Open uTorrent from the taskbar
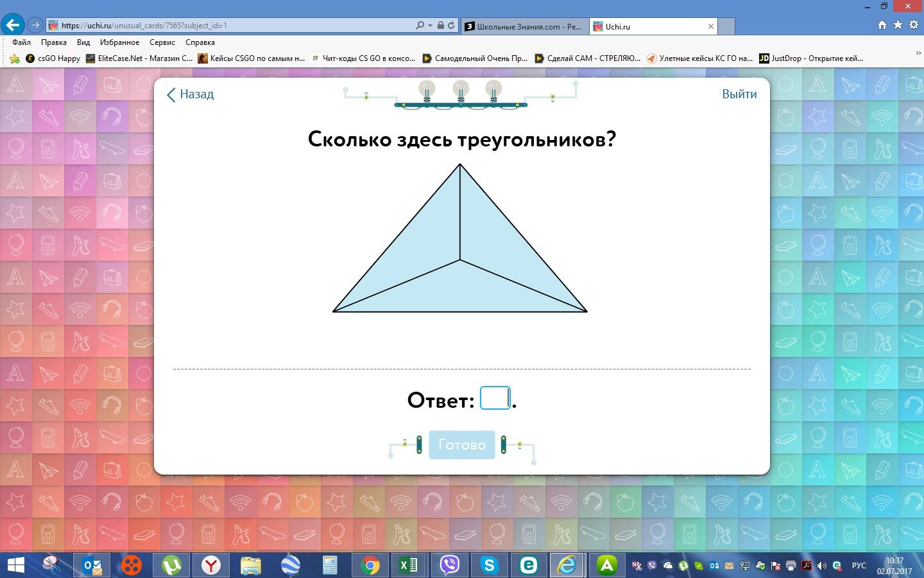 171,565
